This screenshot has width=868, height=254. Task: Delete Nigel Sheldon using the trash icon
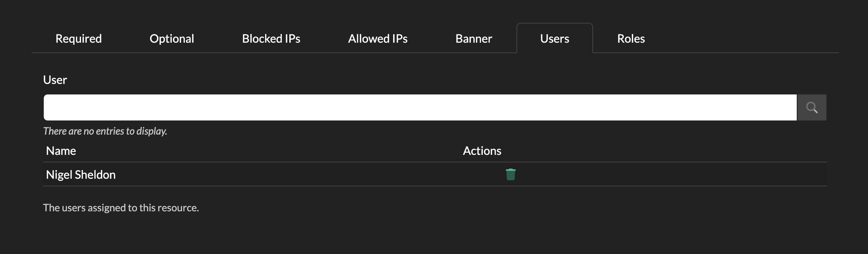click(510, 174)
